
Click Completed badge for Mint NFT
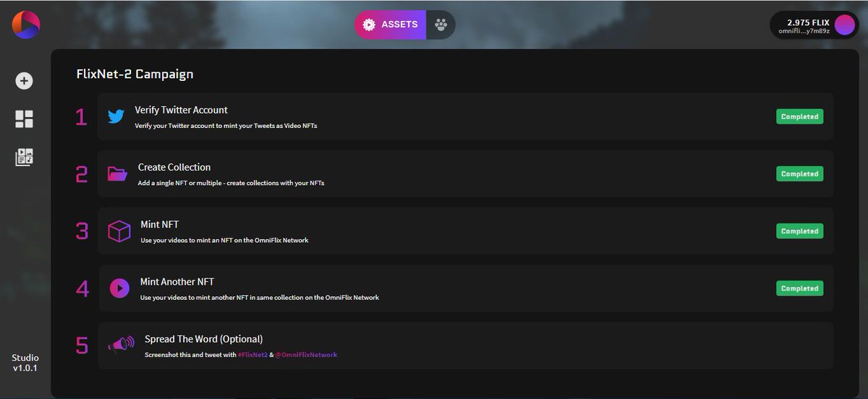point(799,231)
